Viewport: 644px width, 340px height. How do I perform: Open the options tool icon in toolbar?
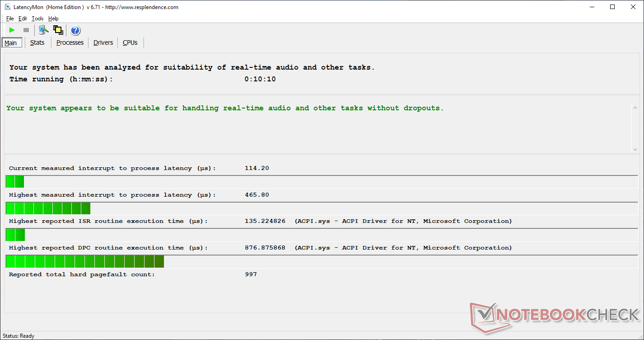tap(43, 30)
